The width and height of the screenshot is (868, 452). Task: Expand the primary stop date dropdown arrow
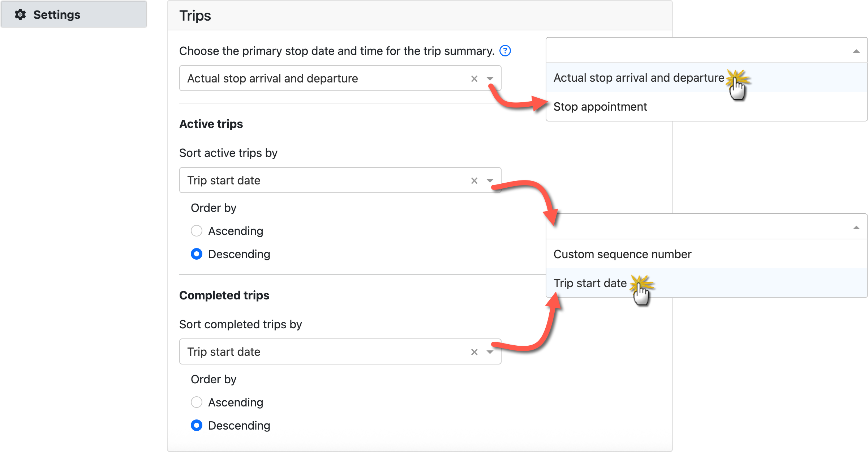(490, 79)
